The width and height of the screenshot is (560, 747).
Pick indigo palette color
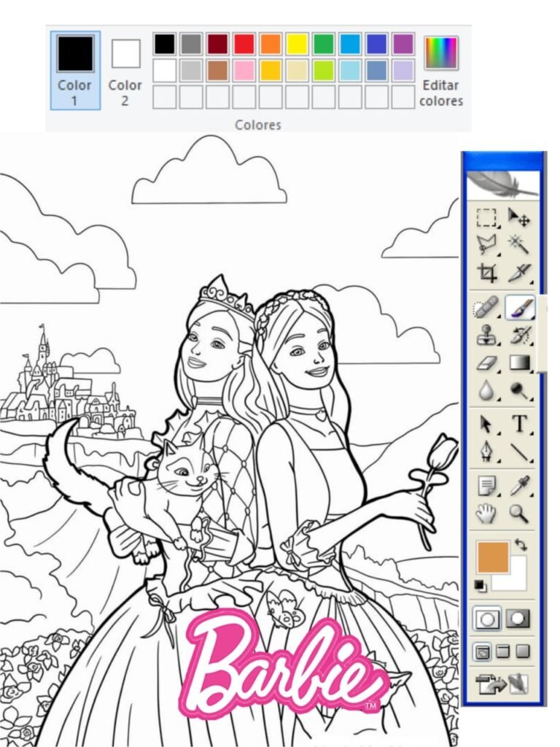coord(377,44)
